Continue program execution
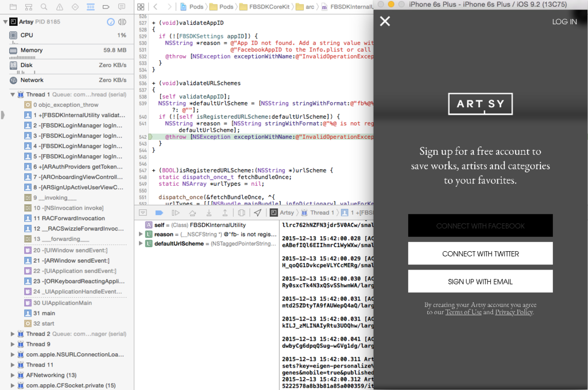The width and height of the screenshot is (588, 390). [176, 212]
